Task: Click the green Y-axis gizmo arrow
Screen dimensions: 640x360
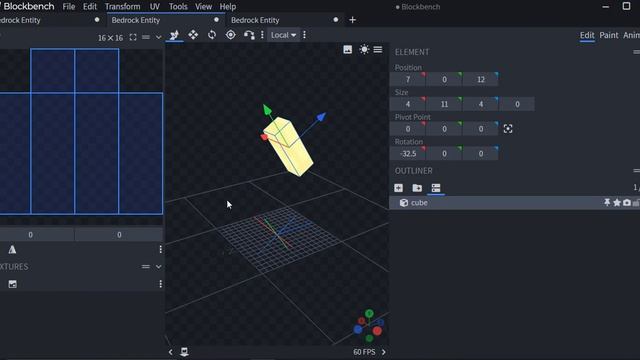Action: 267,110
